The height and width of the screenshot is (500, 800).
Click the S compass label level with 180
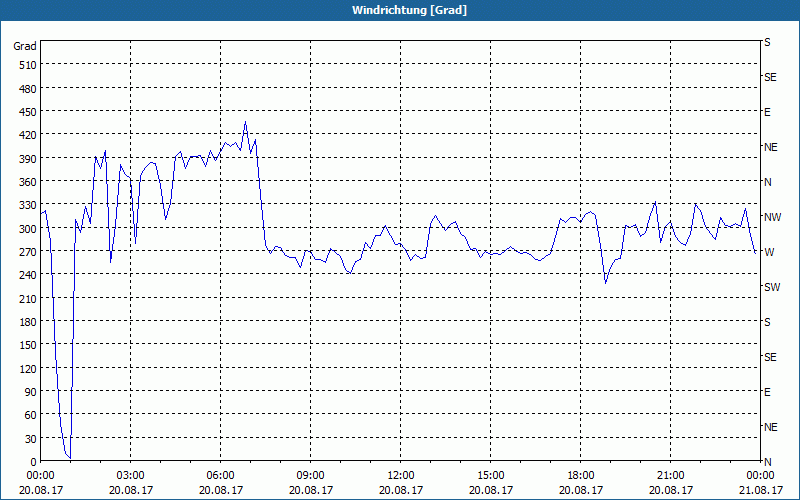(x=767, y=322)
